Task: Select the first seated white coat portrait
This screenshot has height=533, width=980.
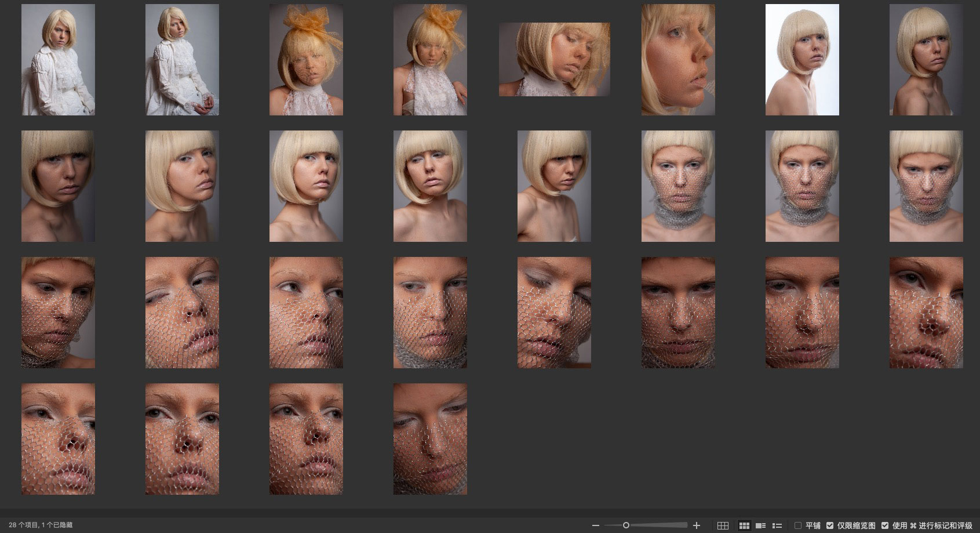Action: coord(58,59)
